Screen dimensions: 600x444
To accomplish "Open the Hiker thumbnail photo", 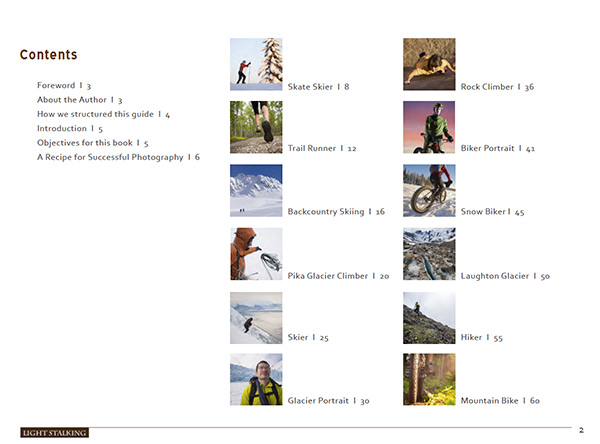I will (x=429, y=318).
